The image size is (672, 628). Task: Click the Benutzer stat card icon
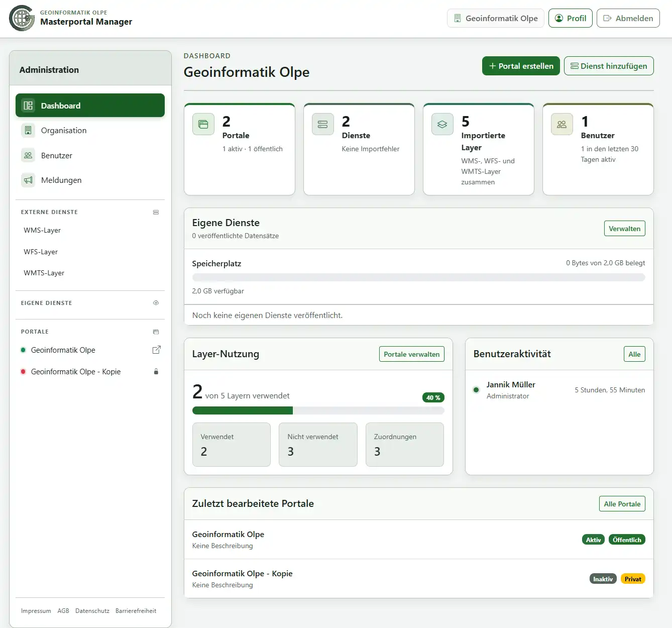(x=562, y=124)
